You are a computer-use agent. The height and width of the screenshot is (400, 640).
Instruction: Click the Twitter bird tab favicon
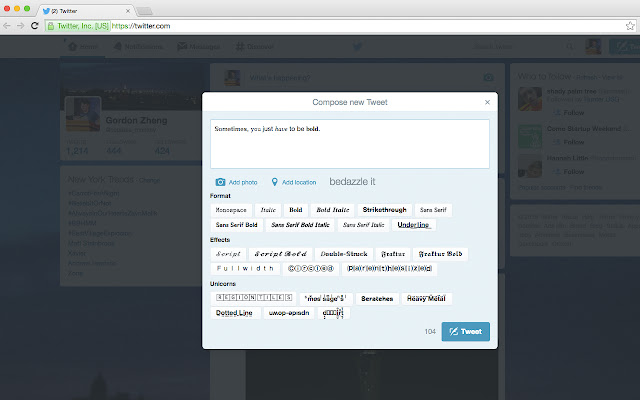pos(46,11)
